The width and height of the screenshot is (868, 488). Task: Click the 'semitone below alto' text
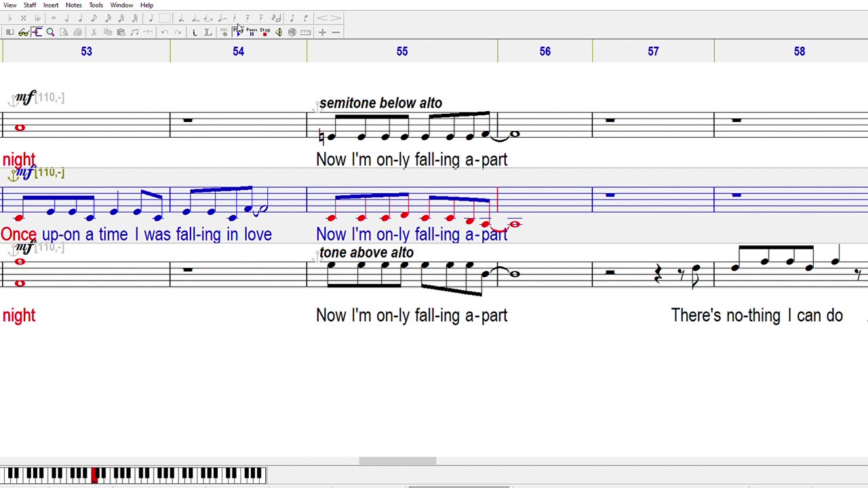(x=380, y=103)
